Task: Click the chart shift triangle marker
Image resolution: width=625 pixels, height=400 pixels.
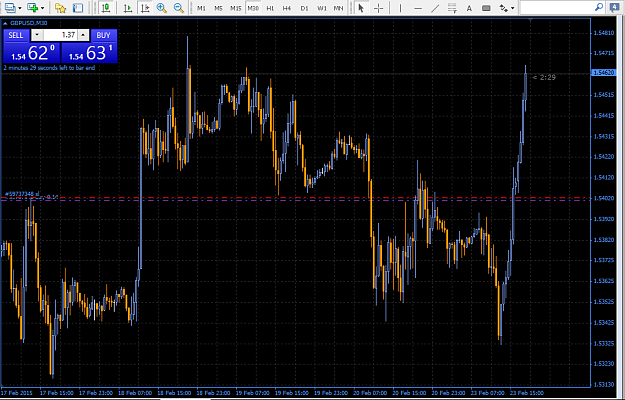Action: point(531,20)
